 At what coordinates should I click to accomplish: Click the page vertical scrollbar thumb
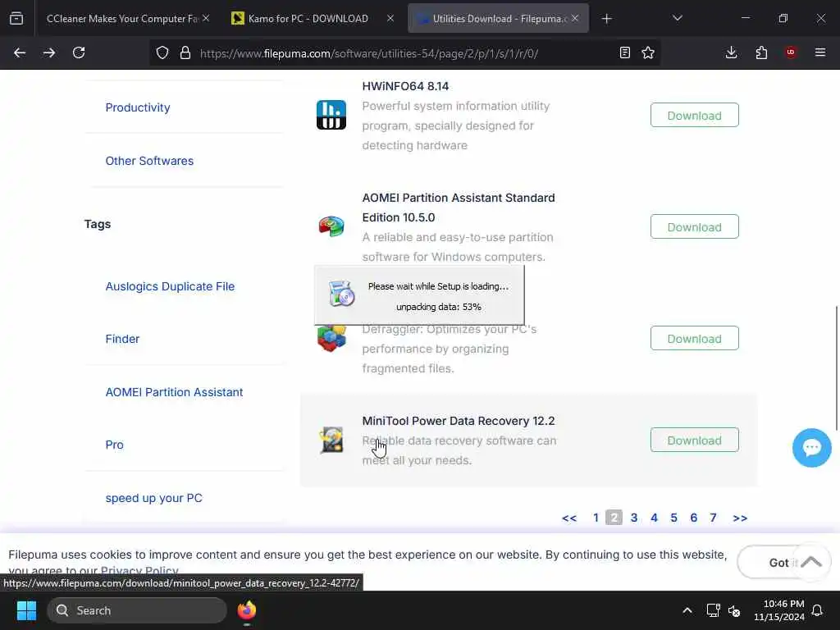click(836, 367)
